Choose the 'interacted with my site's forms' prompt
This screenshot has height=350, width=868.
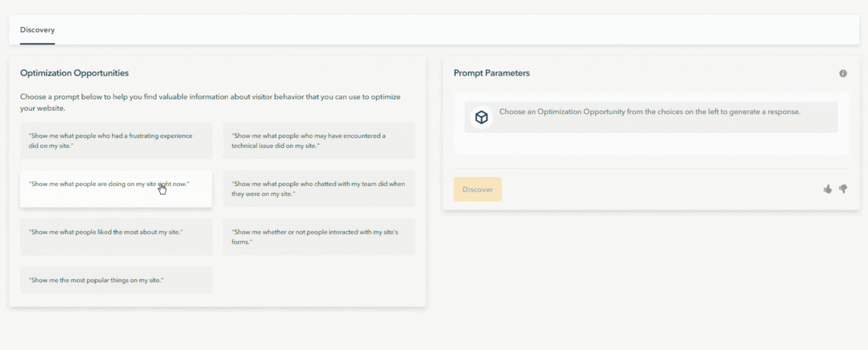319,237
